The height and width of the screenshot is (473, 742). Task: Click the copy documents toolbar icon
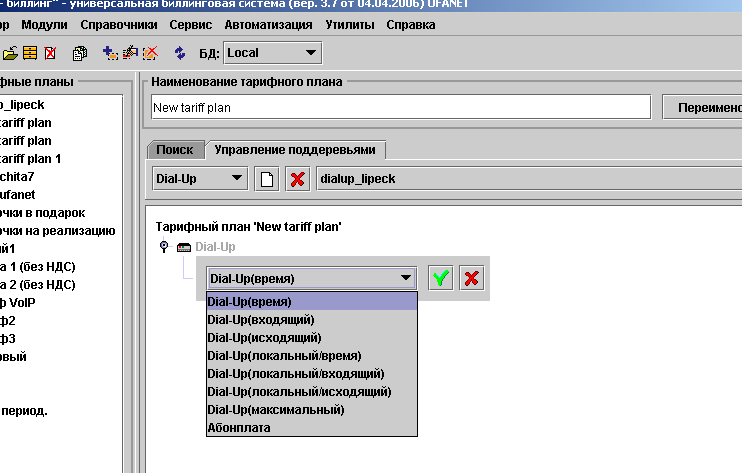coord(80,52)
